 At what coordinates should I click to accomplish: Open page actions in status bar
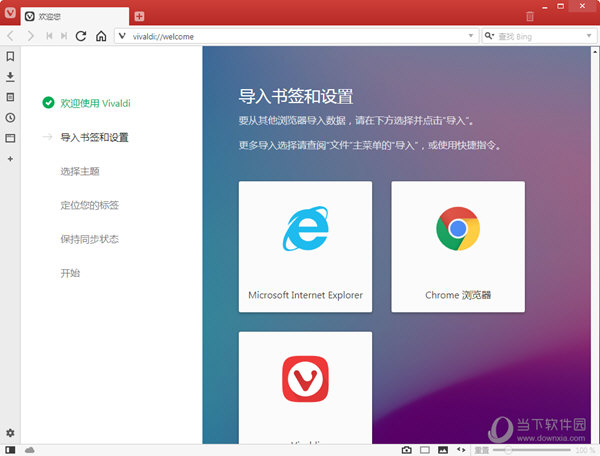(461, 450)
